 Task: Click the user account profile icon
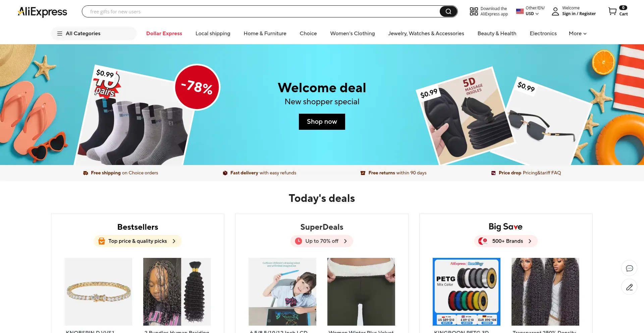[555, 11]
